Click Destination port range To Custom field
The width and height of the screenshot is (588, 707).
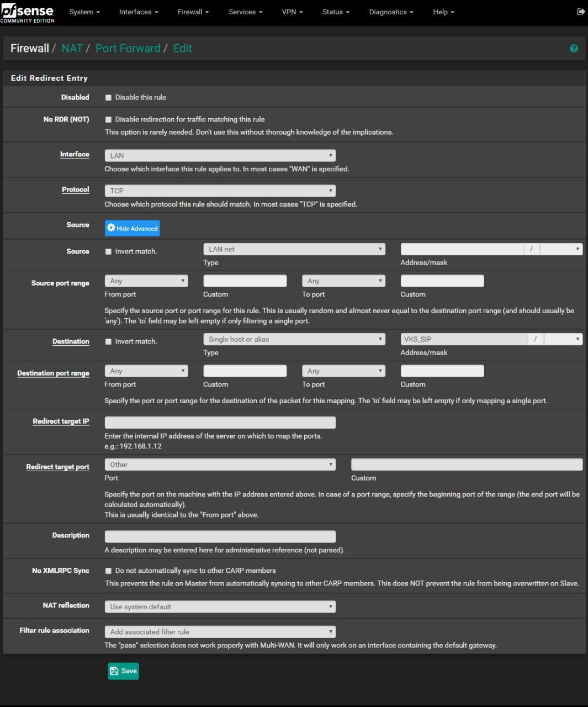coord(442,371)
